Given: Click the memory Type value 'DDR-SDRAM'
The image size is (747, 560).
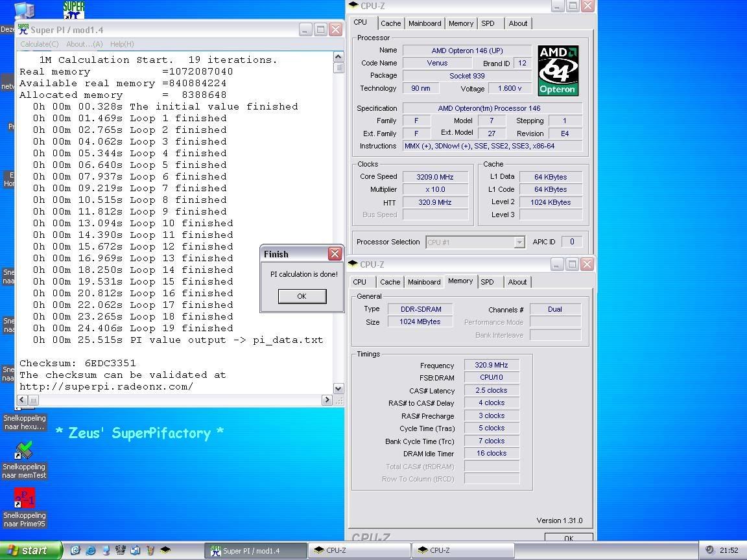Looking at the screenshot, I should pyautogui.click(x=421, y=309).
